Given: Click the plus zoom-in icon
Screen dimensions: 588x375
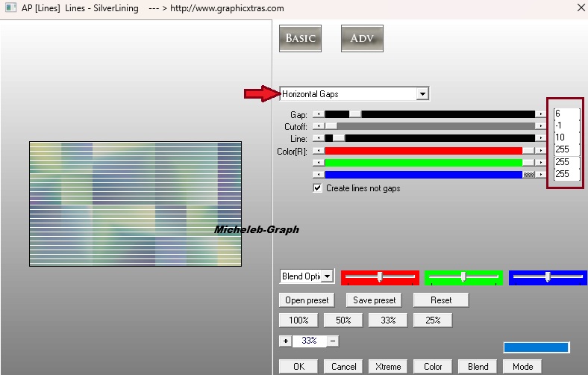Looking at the screenshot, I should pyautogui.click(x=285, y=341).
